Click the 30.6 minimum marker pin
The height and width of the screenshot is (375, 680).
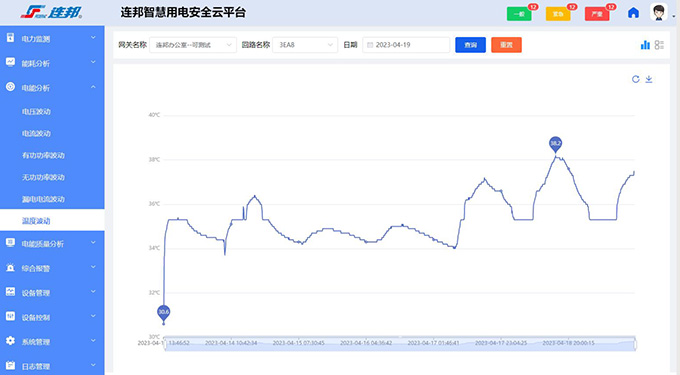coord(163,313)
